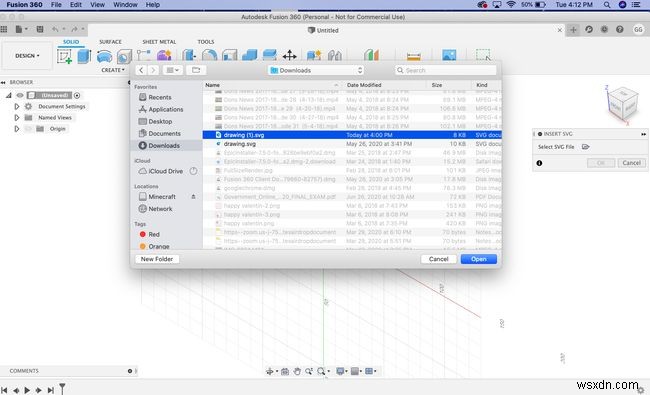Open the data panel grid icon

[x=4, y=29]
